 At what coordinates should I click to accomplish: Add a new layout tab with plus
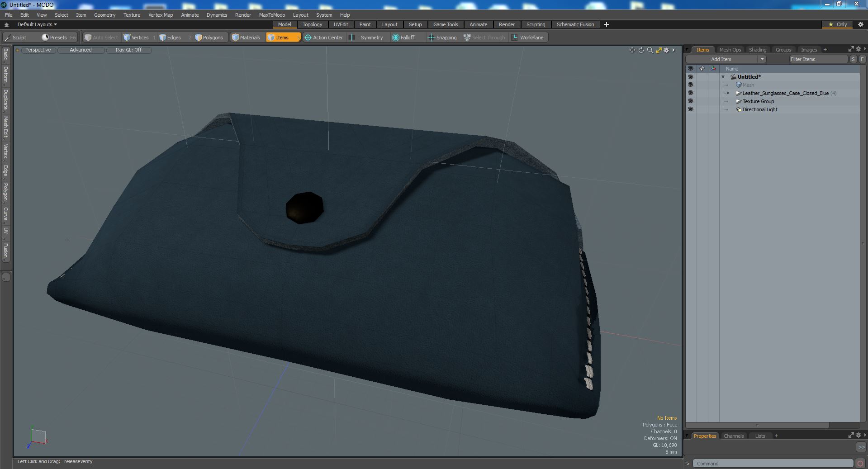(606, 24)
